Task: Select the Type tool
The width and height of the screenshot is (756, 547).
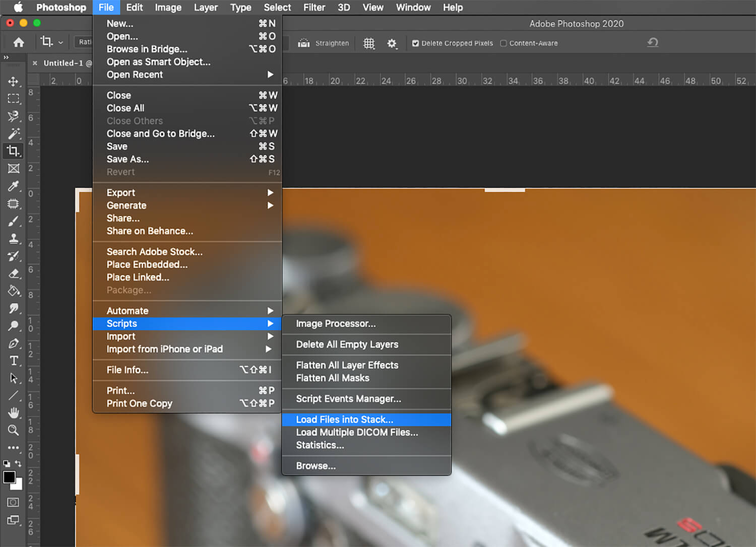Action: 14,361
